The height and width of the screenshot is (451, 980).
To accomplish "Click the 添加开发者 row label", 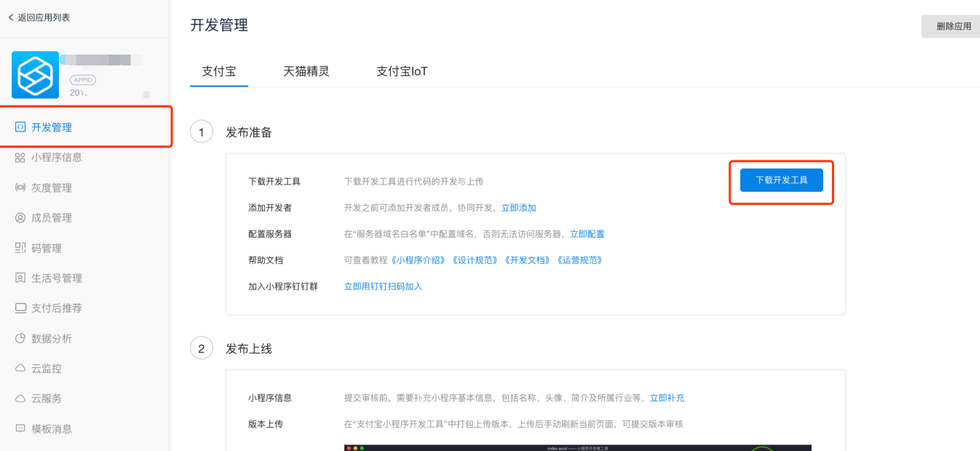I will tap(270, 208).
